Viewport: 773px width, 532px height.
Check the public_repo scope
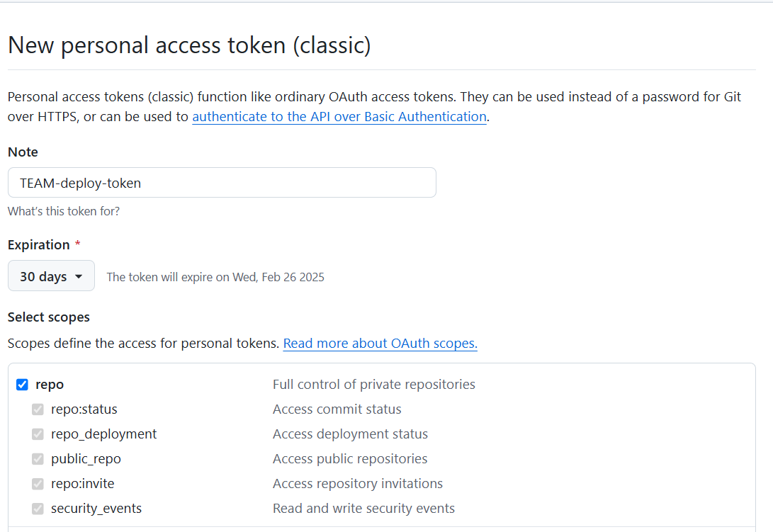pyautogui.click(x=37, y=458)
